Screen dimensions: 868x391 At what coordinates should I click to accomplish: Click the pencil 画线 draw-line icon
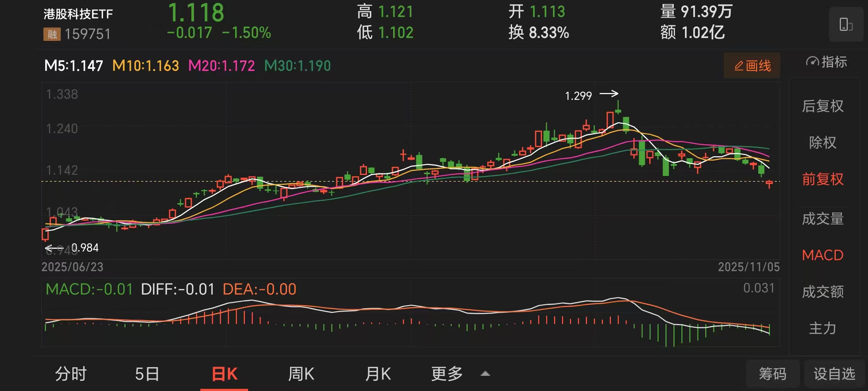click(x=739, y=66)
